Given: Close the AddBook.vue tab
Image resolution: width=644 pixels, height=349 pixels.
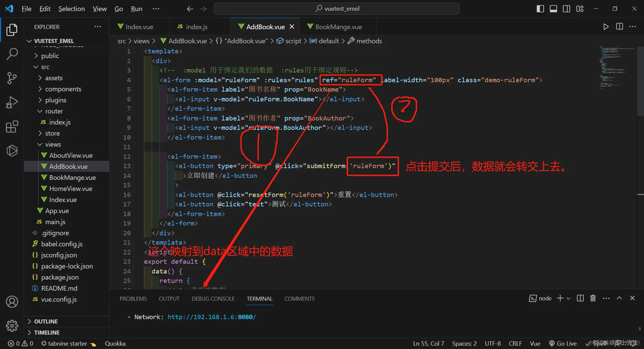Looking at the screenshot, I should click(292, 27).
